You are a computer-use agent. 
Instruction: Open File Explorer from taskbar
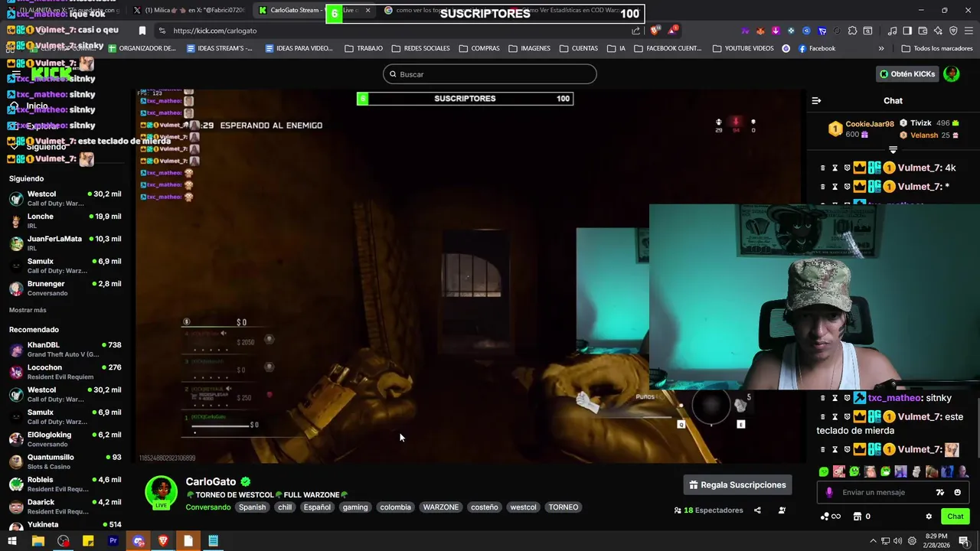click(x=38, y=541)
